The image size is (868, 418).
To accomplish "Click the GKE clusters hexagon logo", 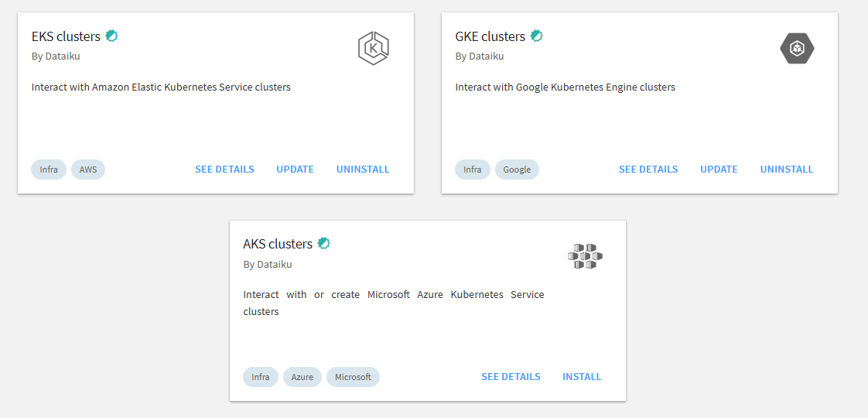I will point(797,49).
